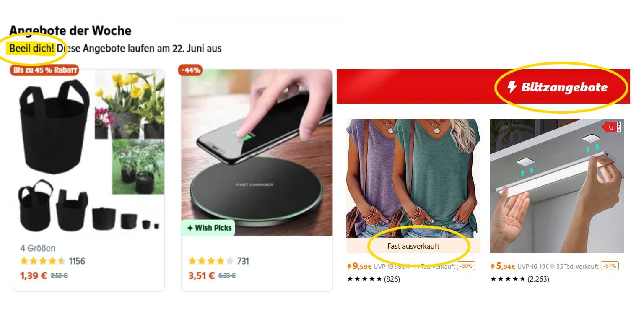Click the 5,94€ flash price
This screenshot has width=644, height=322.
(x=503, y=266)
